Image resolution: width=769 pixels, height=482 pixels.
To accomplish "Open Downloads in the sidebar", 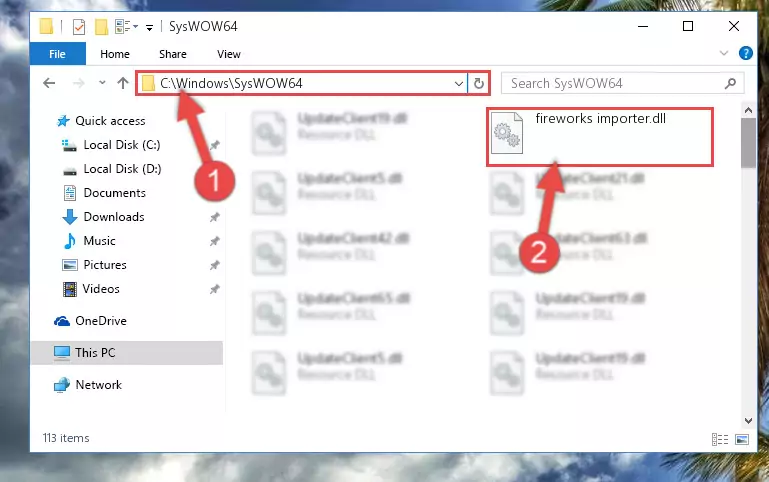I will 114,217.
